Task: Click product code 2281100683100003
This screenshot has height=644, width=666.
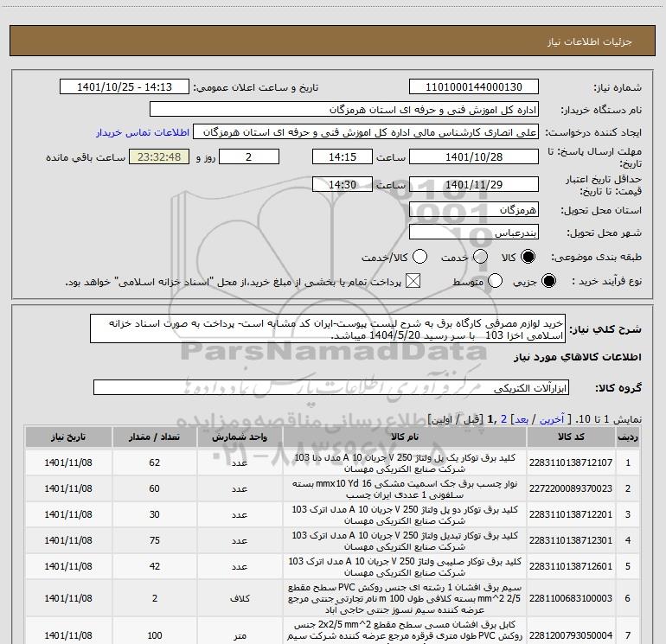Action: [x=571, y=598]
